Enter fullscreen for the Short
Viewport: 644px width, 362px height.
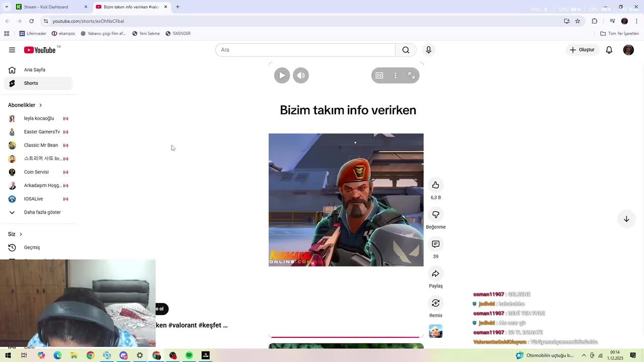(x=412, y=75)
